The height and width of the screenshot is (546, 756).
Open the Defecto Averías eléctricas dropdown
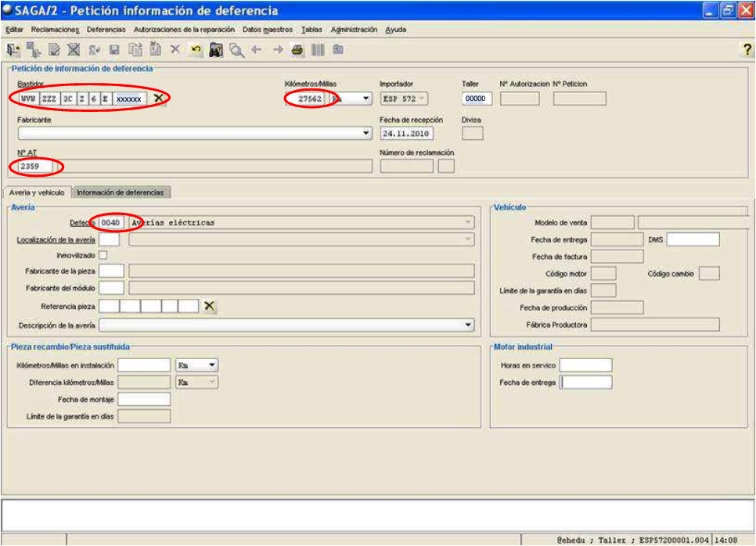tap(468, 222)
